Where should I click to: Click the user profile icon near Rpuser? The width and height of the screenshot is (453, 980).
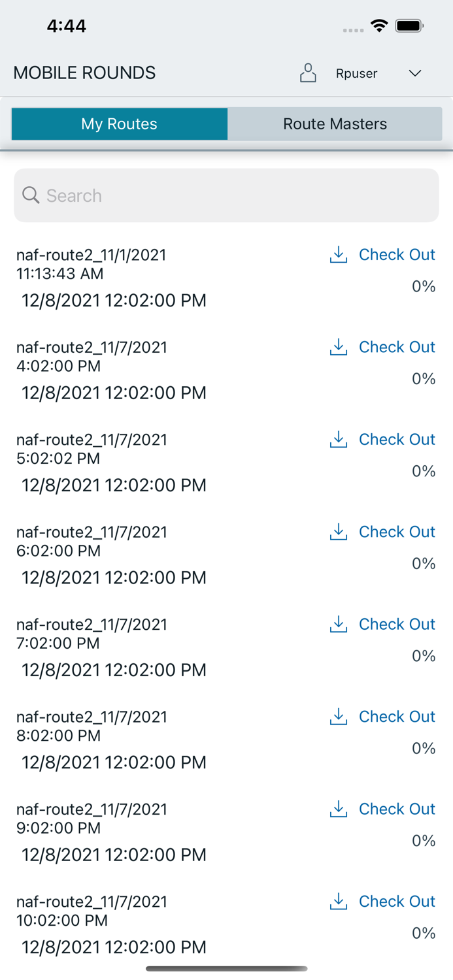coord(308,73)
